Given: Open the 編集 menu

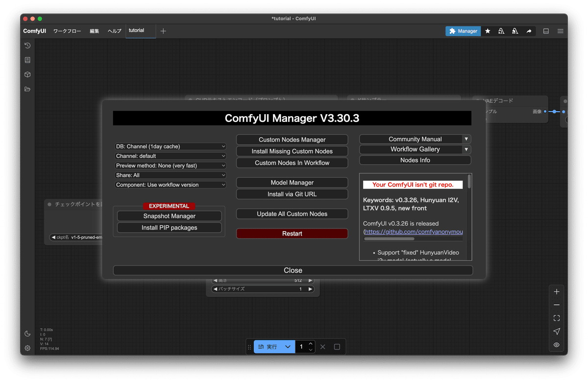Looking at the screenshot, I should click(x=95, y=31).
